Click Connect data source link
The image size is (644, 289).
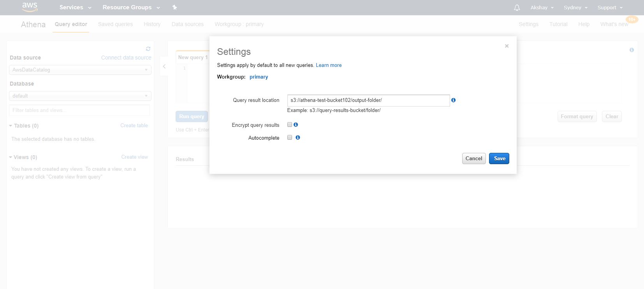pos(126,58)
